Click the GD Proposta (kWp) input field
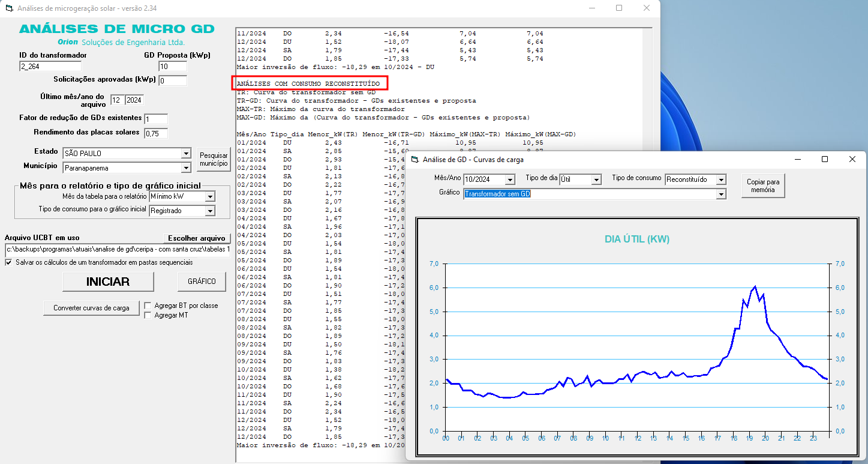 point(173,67)
